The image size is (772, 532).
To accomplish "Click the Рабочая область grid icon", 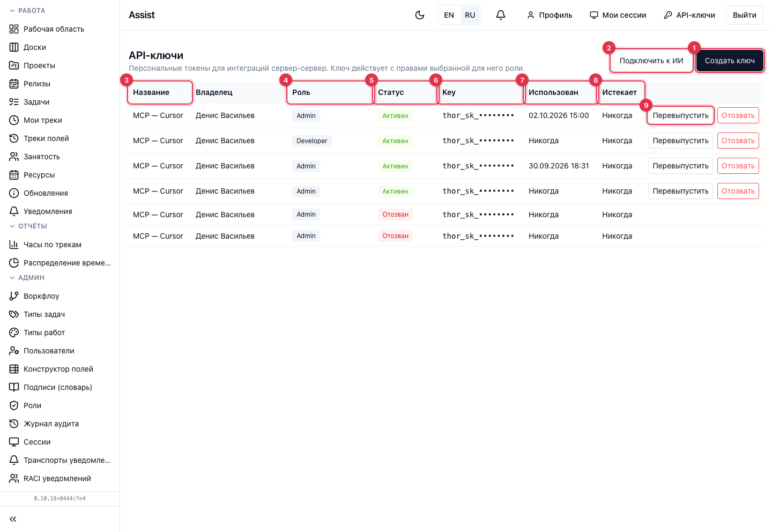I will [14, 29].
